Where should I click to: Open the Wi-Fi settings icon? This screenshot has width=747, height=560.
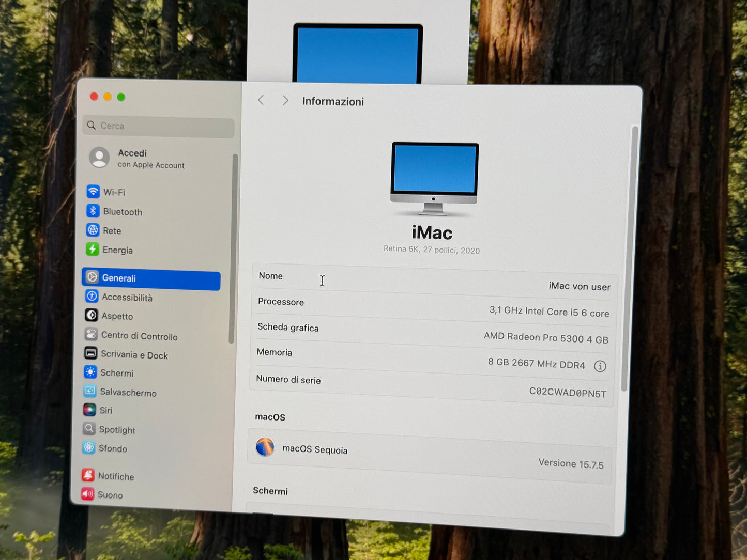tap(93, 192)
